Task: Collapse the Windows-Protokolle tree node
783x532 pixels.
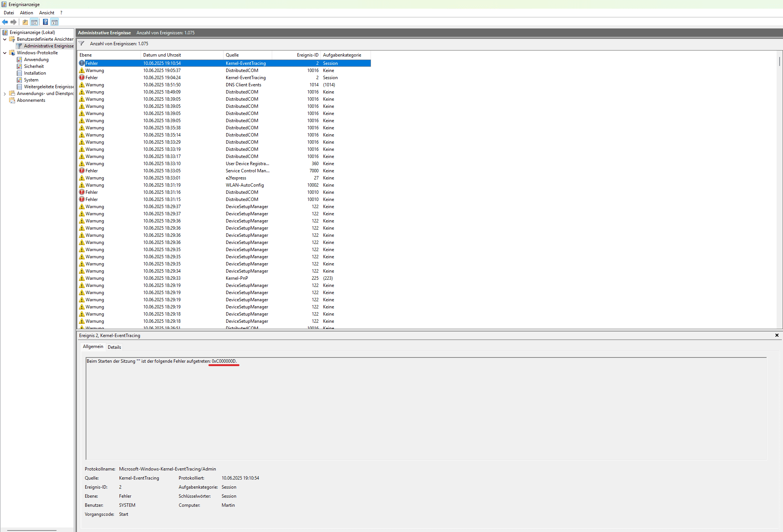Action: (x=5, y=53)
